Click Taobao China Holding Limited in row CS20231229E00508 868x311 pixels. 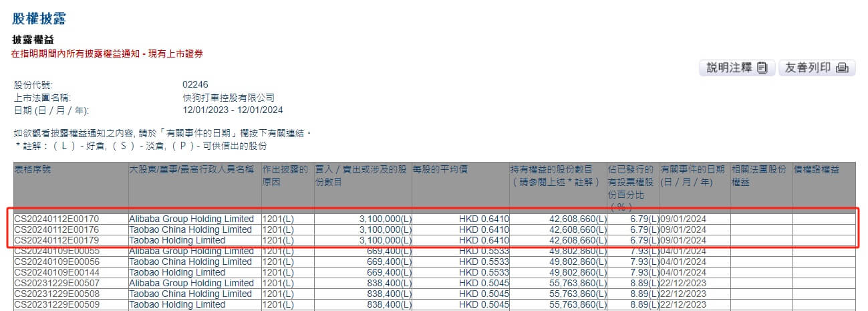coord(190,294)
